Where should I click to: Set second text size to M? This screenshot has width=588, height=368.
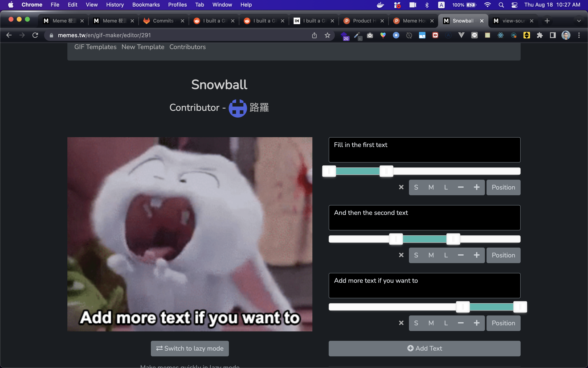point(431,255)
